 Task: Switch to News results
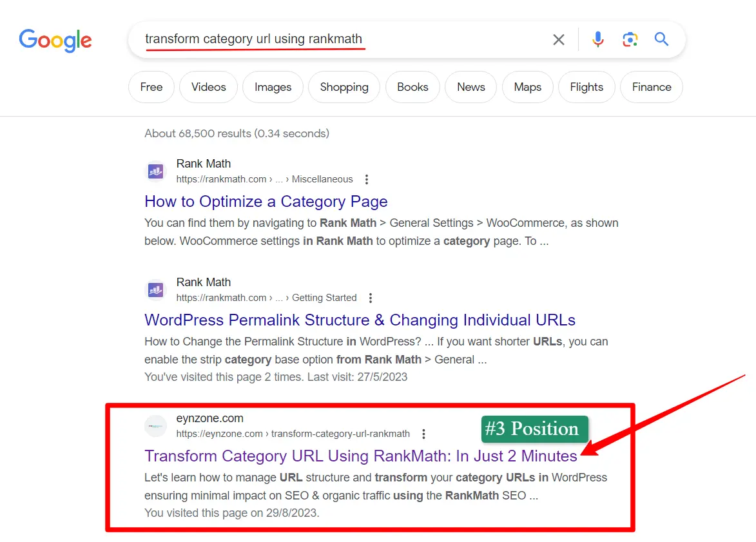point(471,87)
